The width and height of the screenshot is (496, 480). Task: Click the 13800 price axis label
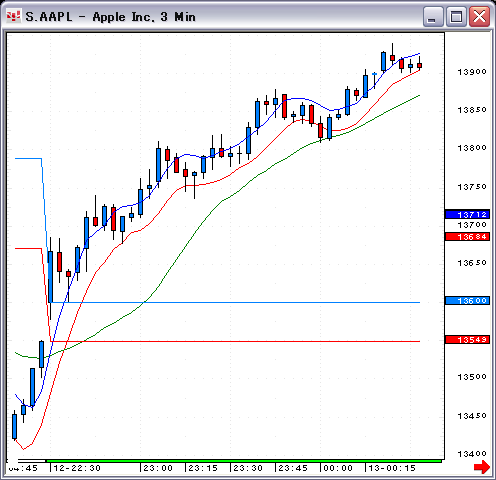(x=472, y=148)
